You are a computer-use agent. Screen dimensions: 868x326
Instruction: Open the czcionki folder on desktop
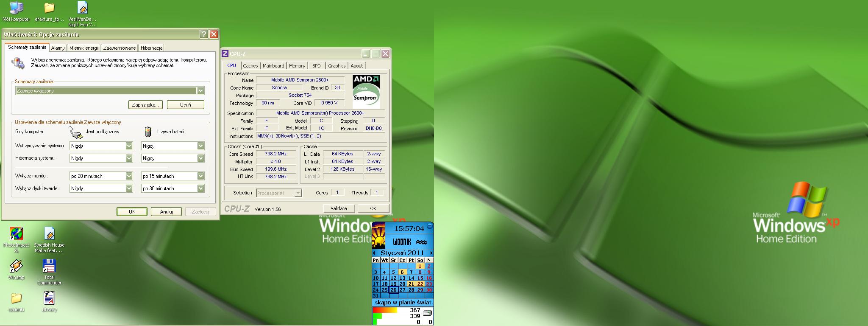tap(16, 302)
